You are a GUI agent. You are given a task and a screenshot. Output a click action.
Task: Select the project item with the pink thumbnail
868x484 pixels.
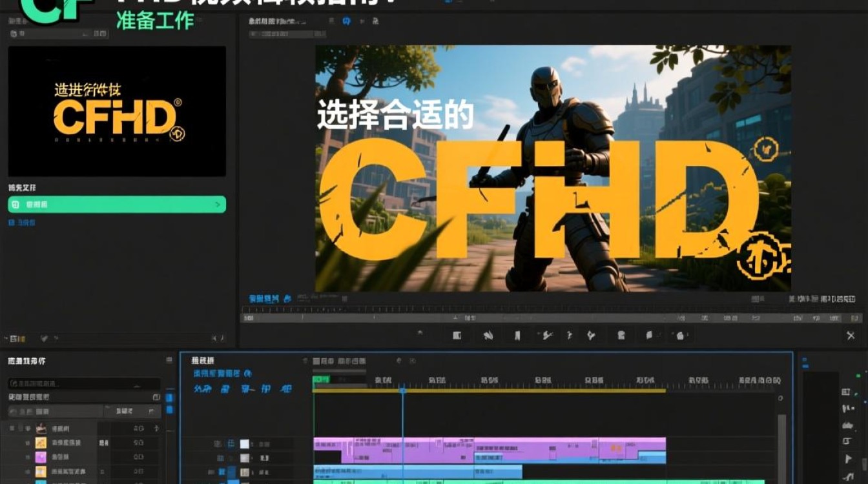[41, 457]
